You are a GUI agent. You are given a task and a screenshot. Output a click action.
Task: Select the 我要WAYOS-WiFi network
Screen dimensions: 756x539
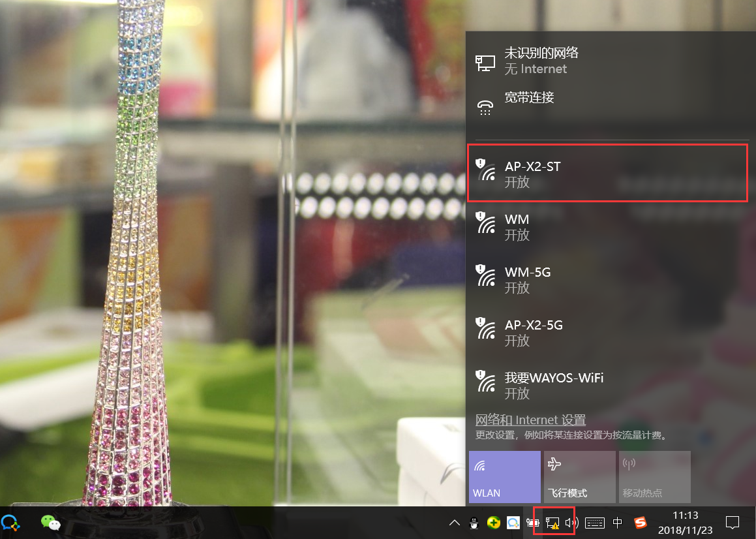pos(607,385)
